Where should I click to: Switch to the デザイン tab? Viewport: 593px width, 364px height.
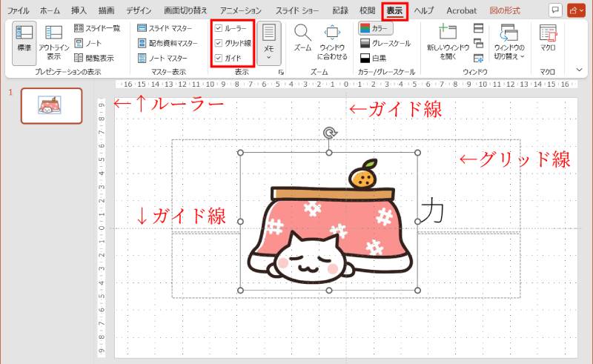[x=139, y=10]
